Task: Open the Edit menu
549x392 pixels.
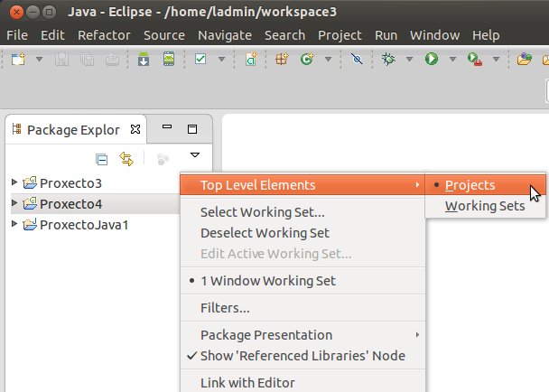Action: tap(52, 35)
